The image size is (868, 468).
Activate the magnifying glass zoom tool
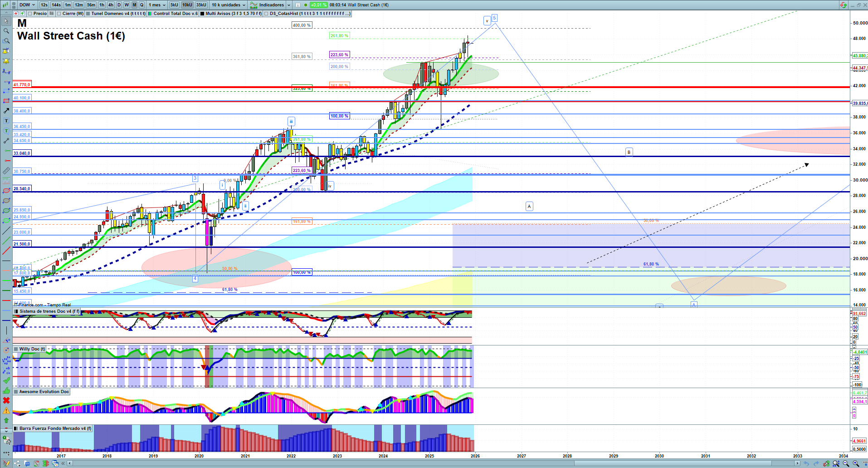(6, 31)
